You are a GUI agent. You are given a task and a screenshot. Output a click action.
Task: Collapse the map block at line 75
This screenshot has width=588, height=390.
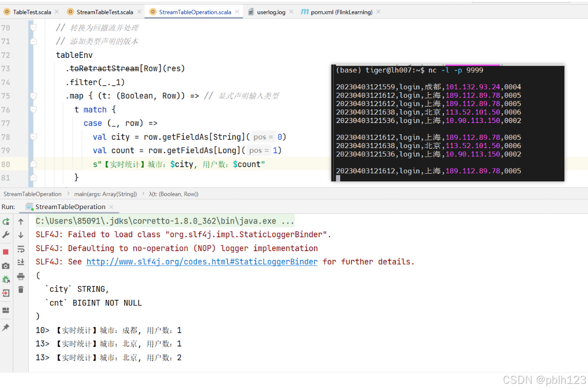[x=33, y=96]
